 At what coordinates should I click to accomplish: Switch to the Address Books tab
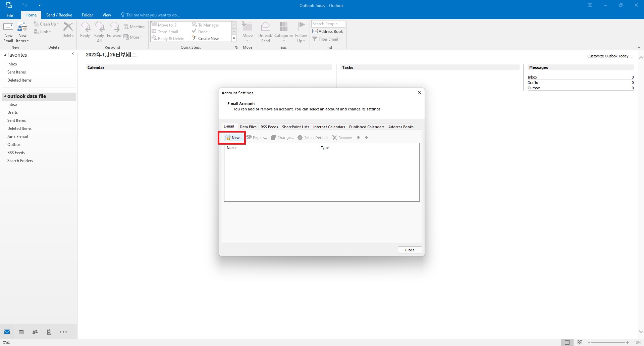click(x=401, y=127)
